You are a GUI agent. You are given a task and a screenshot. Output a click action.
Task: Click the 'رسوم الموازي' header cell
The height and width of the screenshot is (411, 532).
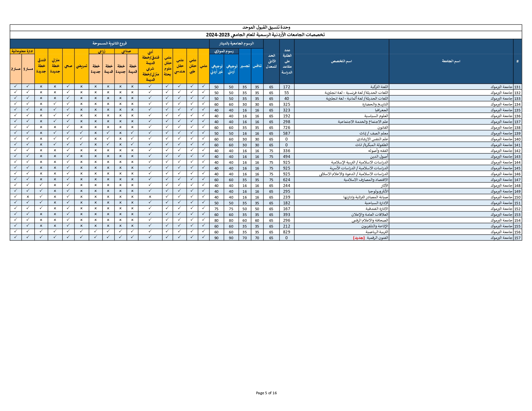[x=224, y=51]
